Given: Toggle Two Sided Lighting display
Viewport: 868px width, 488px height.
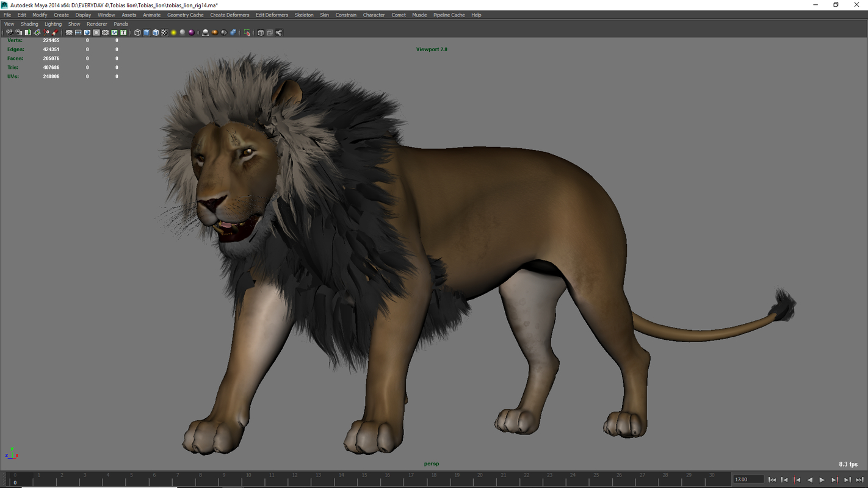Looking at the screenshot, I should (223, 32).
